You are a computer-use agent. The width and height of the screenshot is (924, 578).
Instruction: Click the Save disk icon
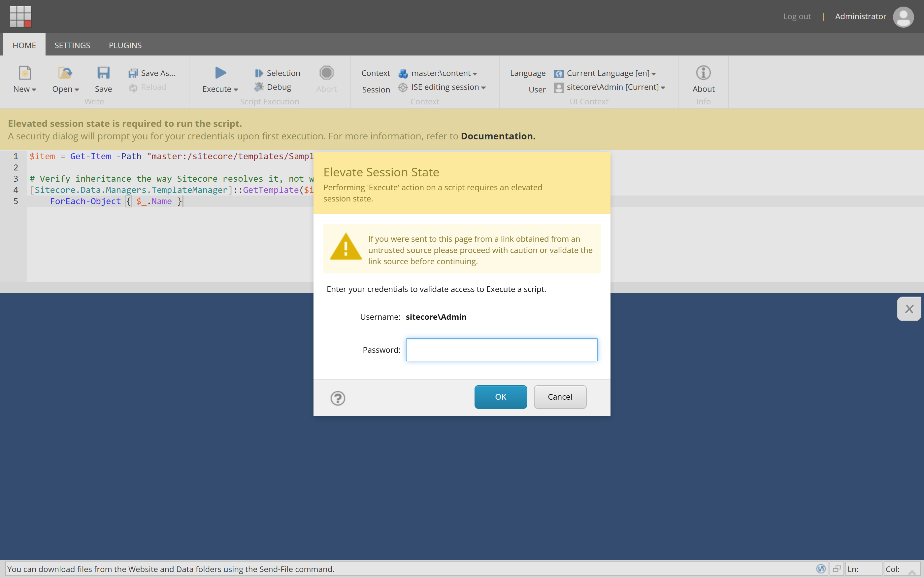tap(103, 73)
